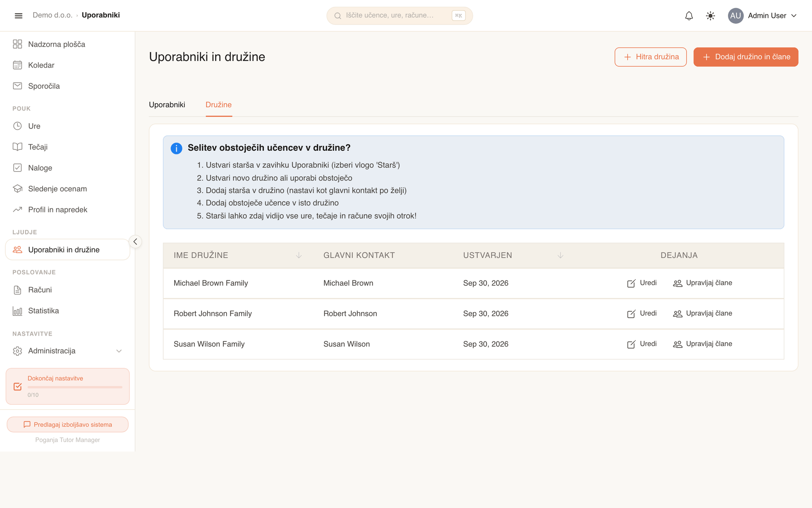Manage members of Susan Wilson Family
Image resolution: width=812 pixels, height=508 pixels.
[702, 344]
